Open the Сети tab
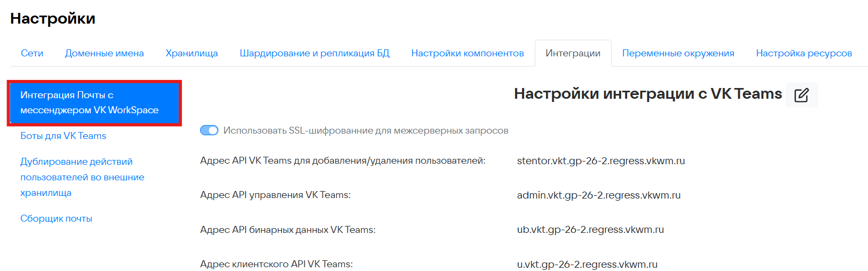 click(x=32, y=53)
